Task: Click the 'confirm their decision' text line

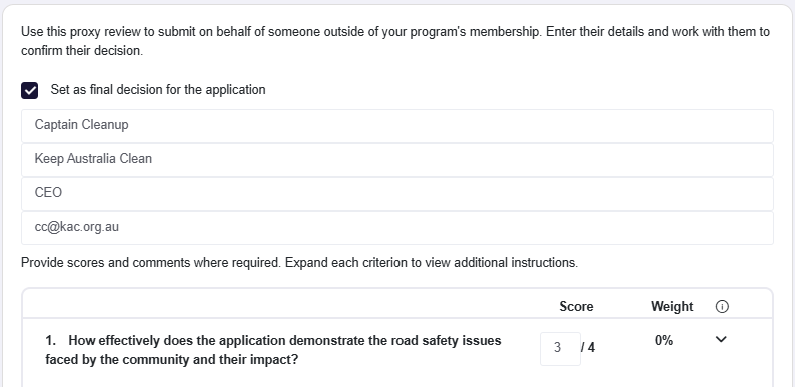Action: coord(82,51)
